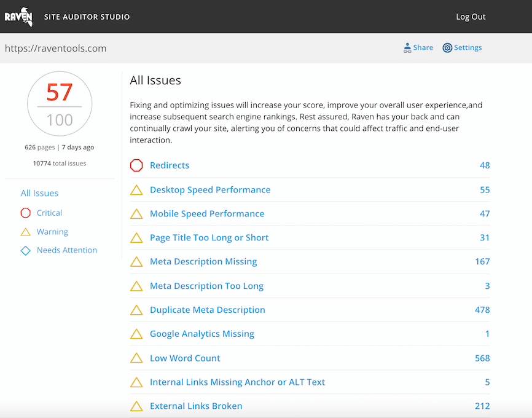Click the red circle icon beside Redirects
Viewport: 532px width, 418px height.
click(136, 165)
